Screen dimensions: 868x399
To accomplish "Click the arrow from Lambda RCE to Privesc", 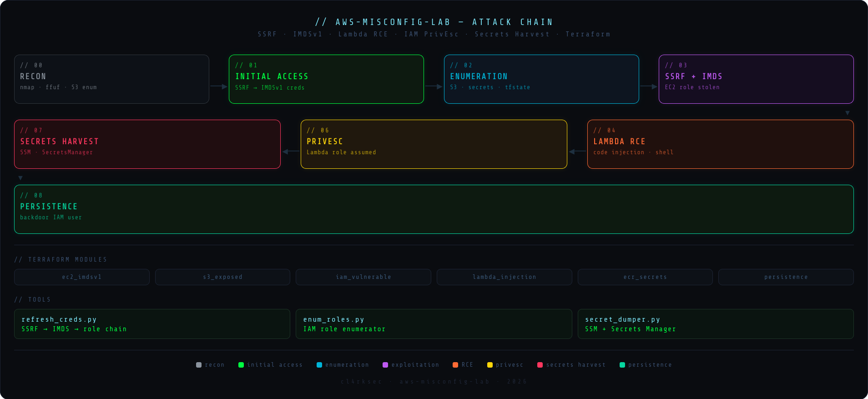I will coord(577,152).
